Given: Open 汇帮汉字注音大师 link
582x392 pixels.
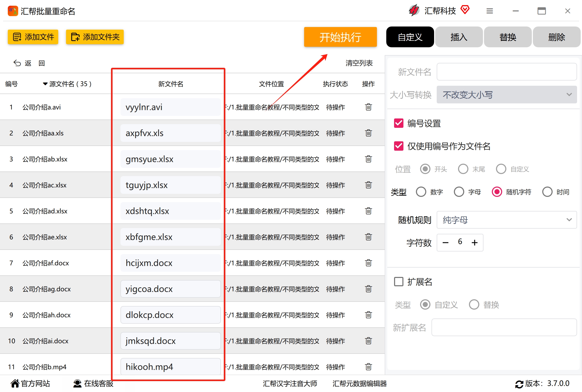Looking at the screenshot, I should tap(290, 383).
